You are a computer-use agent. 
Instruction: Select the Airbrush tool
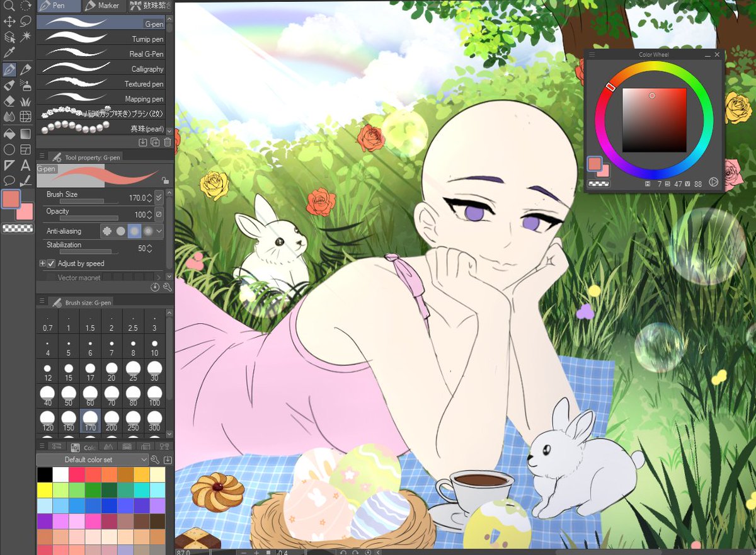coord(26,85)
